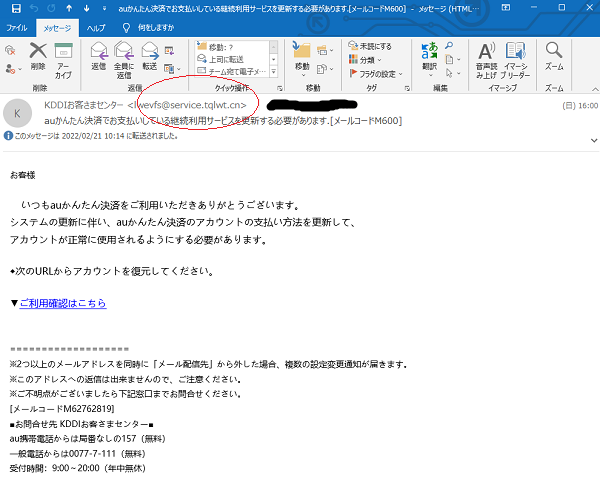Viewport: 600px width, 493px height.
Task: Open the ヘルプ ribbon tab
Action: tap(96, 28)
